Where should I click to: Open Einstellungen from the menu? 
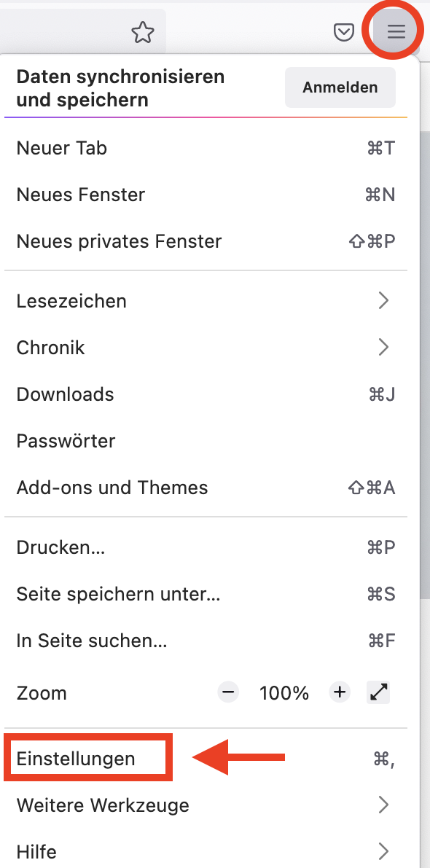coord(206,758)
